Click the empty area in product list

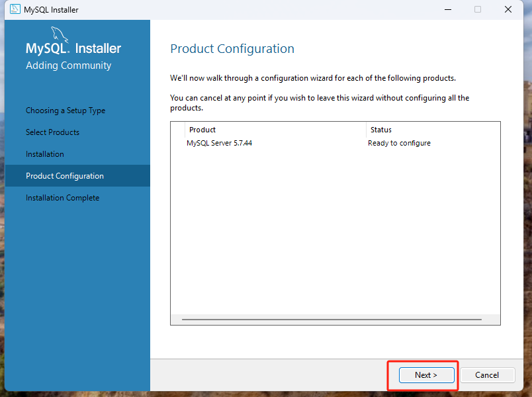(x=334, y=232)
